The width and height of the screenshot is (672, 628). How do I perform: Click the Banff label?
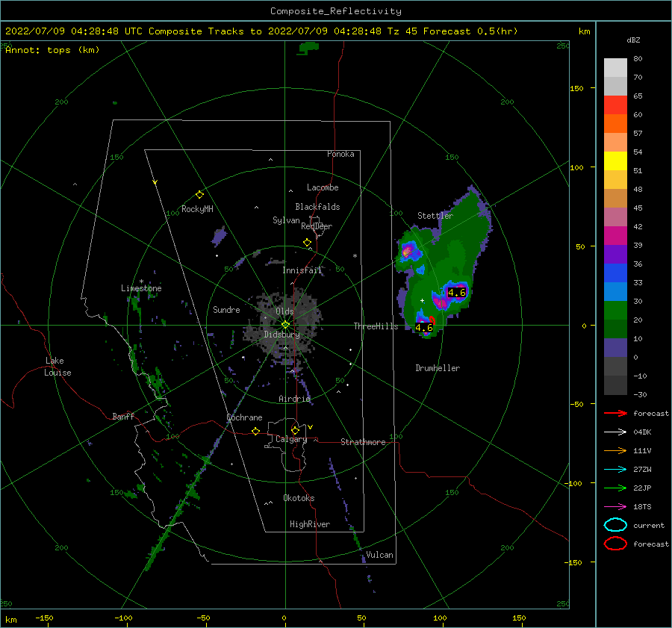tap(123, 416)
